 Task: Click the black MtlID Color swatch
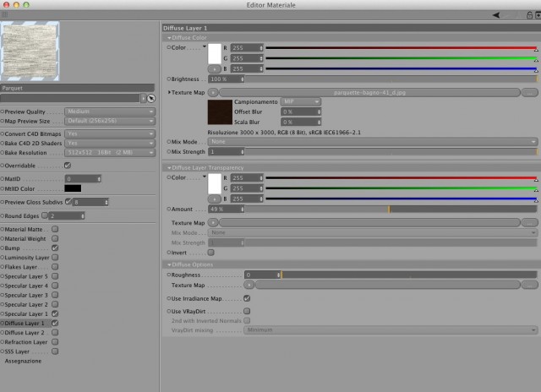pos(73,188)
